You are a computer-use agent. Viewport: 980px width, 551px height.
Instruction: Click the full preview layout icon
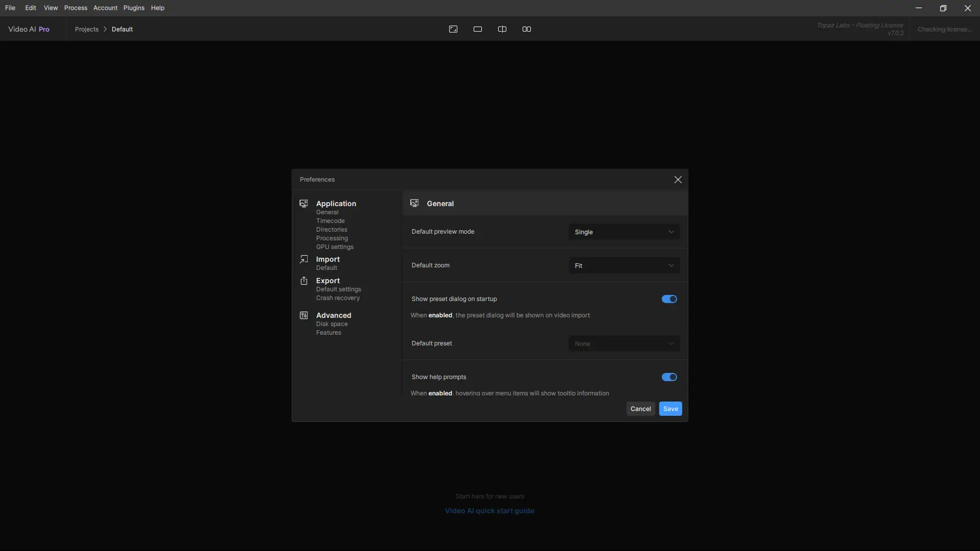tap(453, 29)
